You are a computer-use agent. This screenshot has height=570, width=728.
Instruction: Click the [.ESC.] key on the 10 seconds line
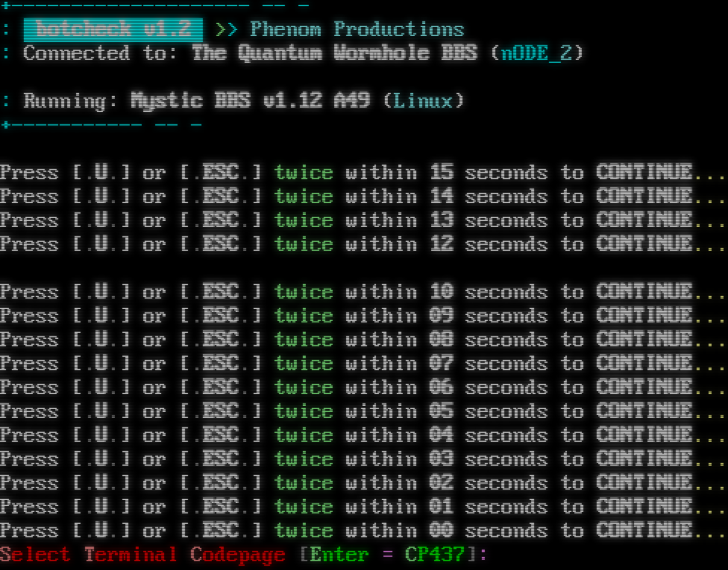221,292
